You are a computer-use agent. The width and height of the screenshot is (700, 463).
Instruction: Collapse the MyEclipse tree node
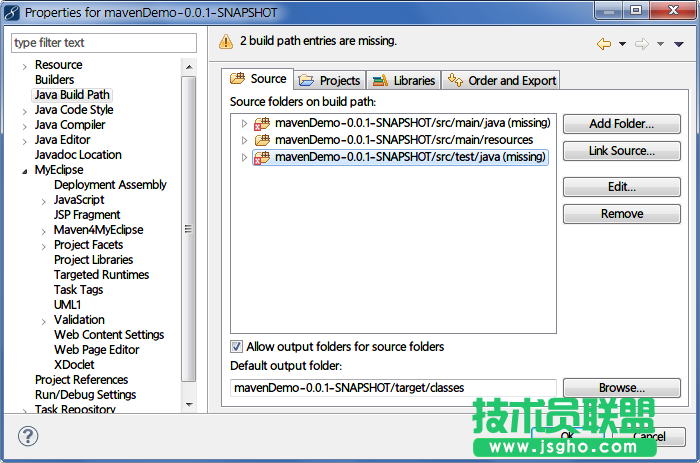[x=24, y=171]
